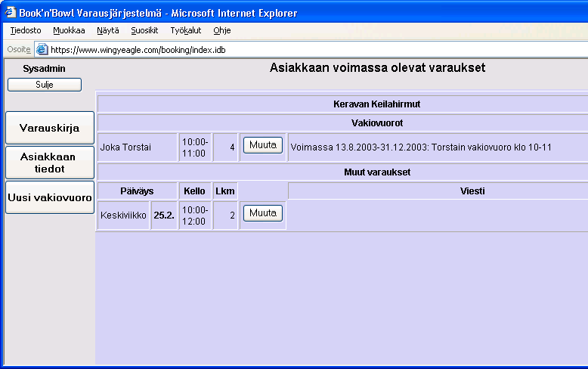The height and width of the screenshot is (369, 588).
Task: Open the Tiedosto menu
Action: click(x=26, y=31)
